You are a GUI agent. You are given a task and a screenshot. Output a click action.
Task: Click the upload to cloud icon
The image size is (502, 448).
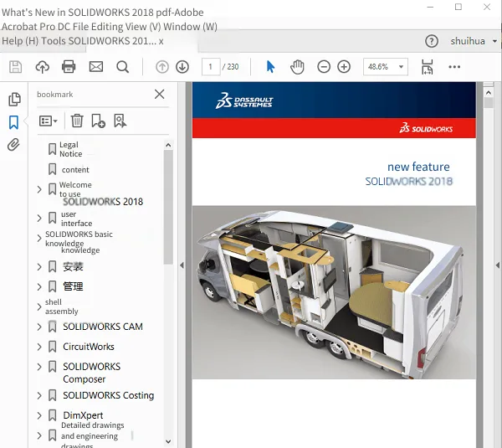tap(43, 67)
